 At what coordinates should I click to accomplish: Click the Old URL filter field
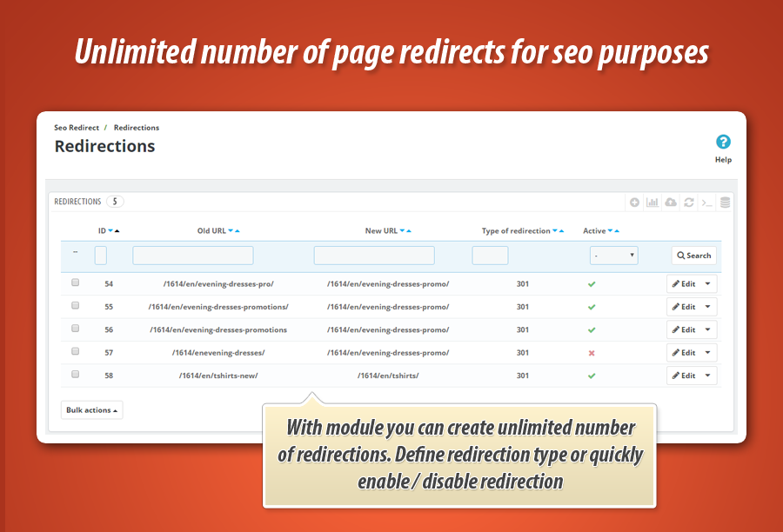pyautogui.click(x=193, y=256)
